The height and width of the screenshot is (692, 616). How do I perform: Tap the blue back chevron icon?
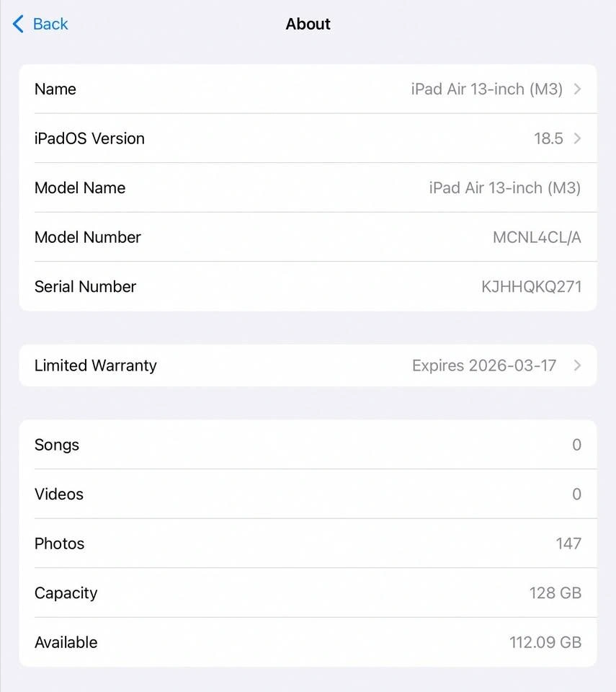pyautogui.click(x=18, y=24)
